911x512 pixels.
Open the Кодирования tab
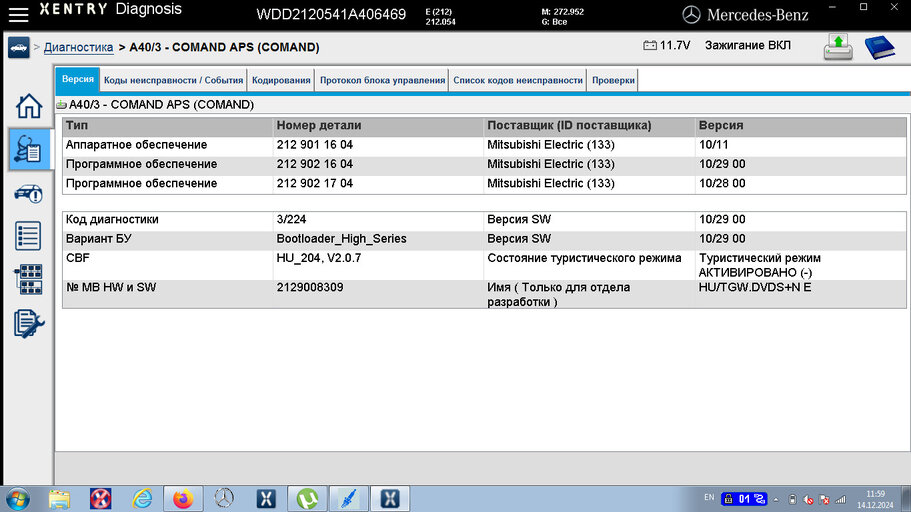280,80
